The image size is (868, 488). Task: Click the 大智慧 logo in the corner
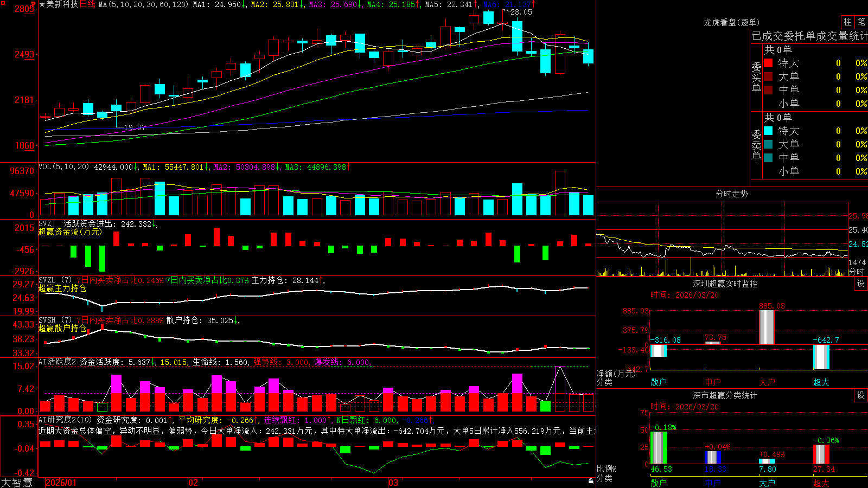pyautogui.click(x=17, y=483)
